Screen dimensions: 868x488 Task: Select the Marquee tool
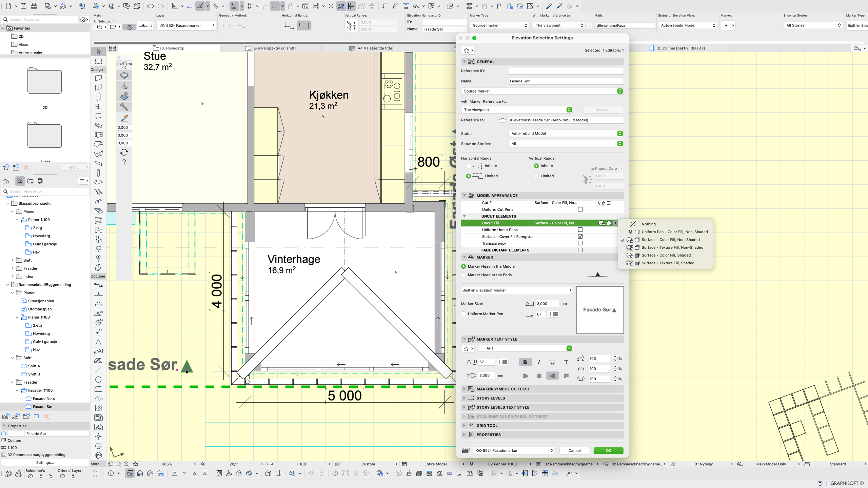point(98,61)
